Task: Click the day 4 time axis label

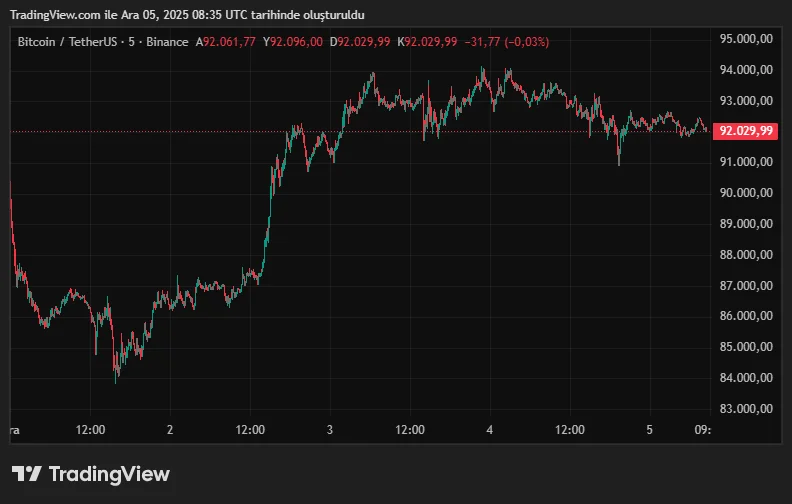Action: tap(490, 429)
